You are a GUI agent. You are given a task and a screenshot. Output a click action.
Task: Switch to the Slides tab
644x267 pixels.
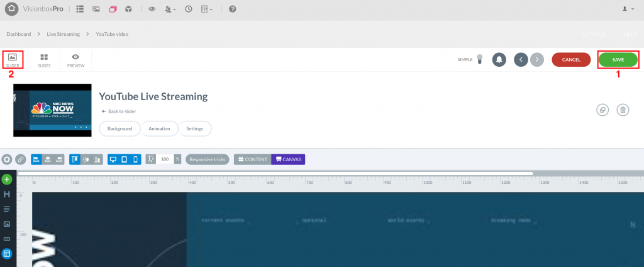[x=44, y=60]
